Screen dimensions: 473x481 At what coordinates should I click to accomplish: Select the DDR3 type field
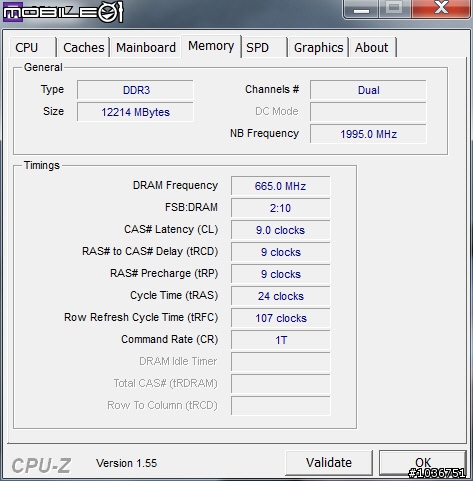click(x=135, y=90)
